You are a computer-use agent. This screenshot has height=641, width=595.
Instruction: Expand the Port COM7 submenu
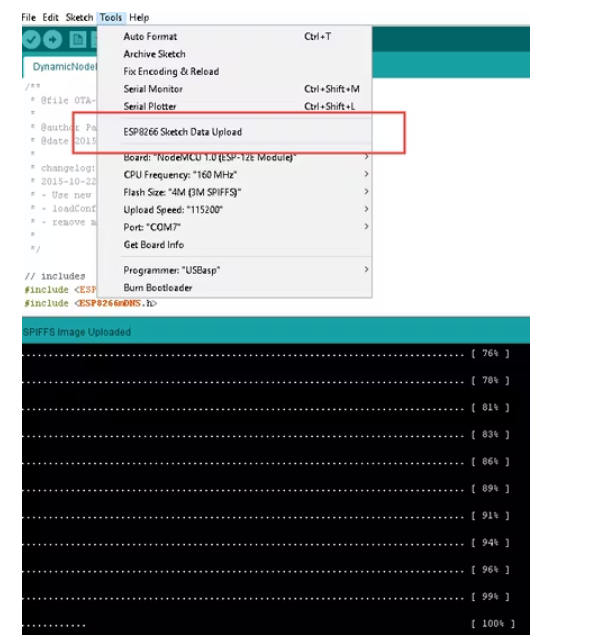click(x=235, y=227)
